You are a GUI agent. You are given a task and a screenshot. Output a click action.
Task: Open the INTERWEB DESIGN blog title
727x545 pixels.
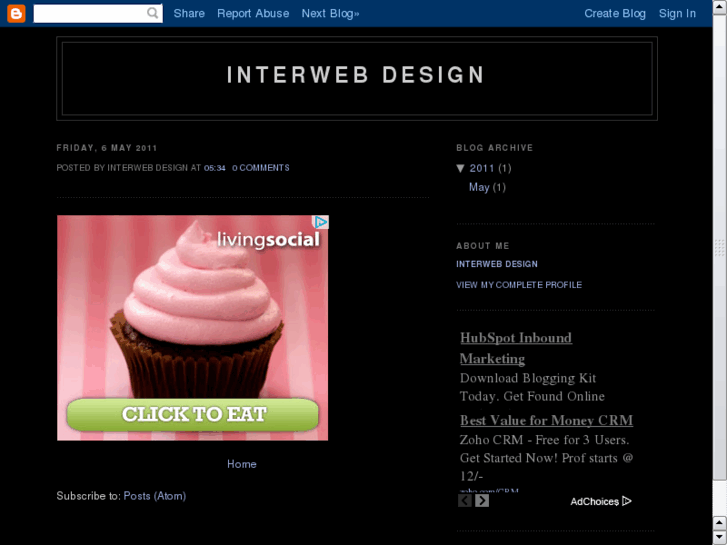tap(356, 75)
